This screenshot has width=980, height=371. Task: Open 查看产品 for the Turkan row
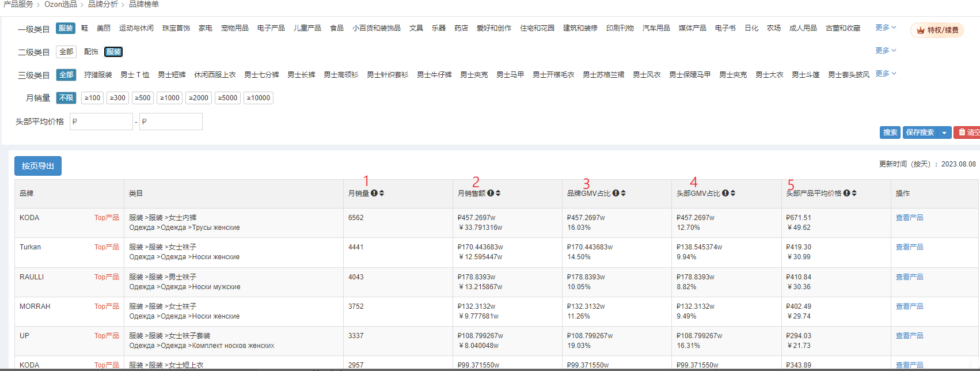point(909,247)
